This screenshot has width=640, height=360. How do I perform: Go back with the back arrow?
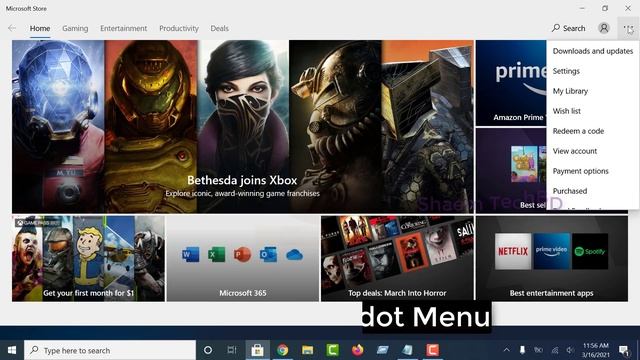click(12, 28)
